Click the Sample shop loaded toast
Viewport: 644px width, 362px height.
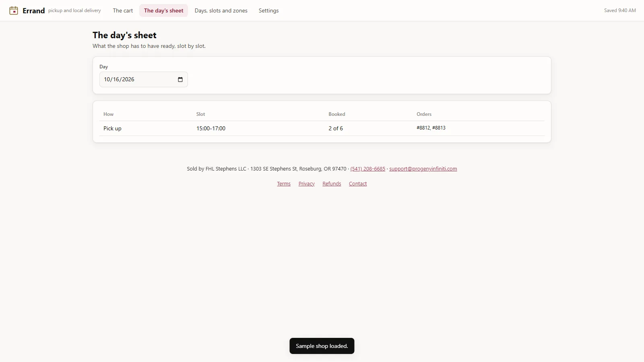pyautogui.click(x=322, y=346)
